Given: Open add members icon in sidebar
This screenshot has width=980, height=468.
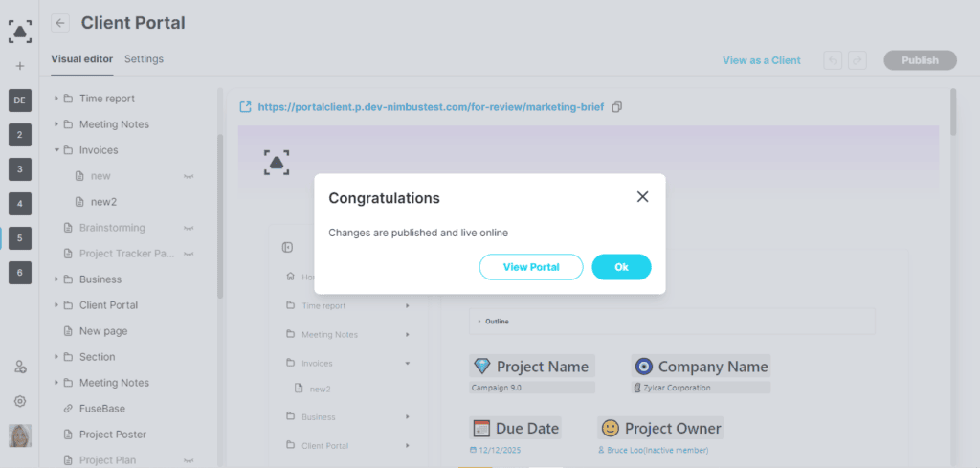Looking at the screenshot, I should pyautogui.click(x=20, y=367).
